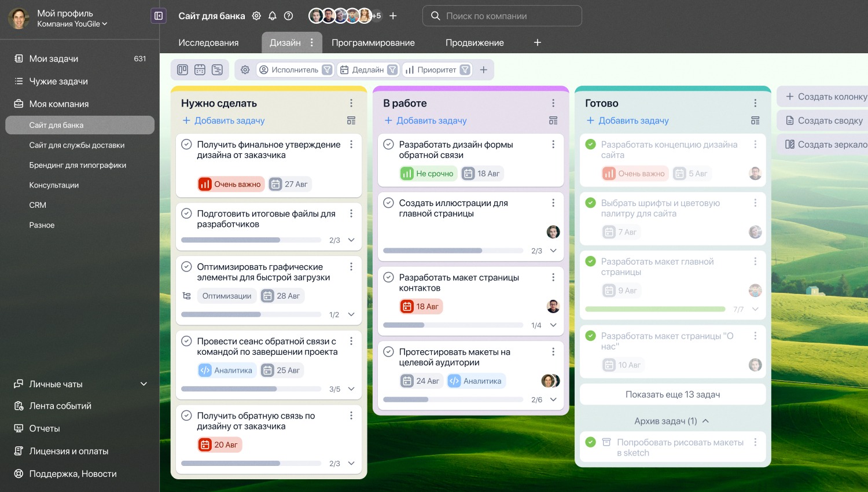Click Добавить задачу in the Готово column
The height and width of the screenshot is (492, 868).
point(627,120)
